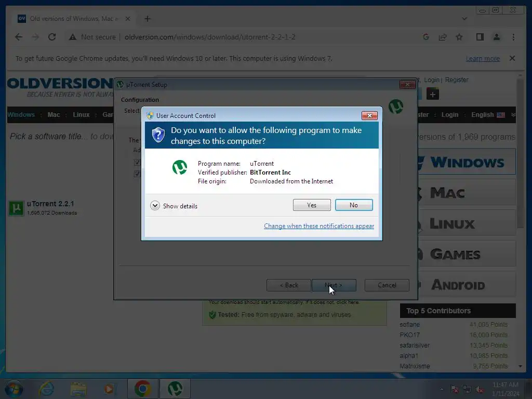Viewport: 532px width, 399px height.
Task: Click Next in uTorrent Setup
Action: tap(334, 285)
